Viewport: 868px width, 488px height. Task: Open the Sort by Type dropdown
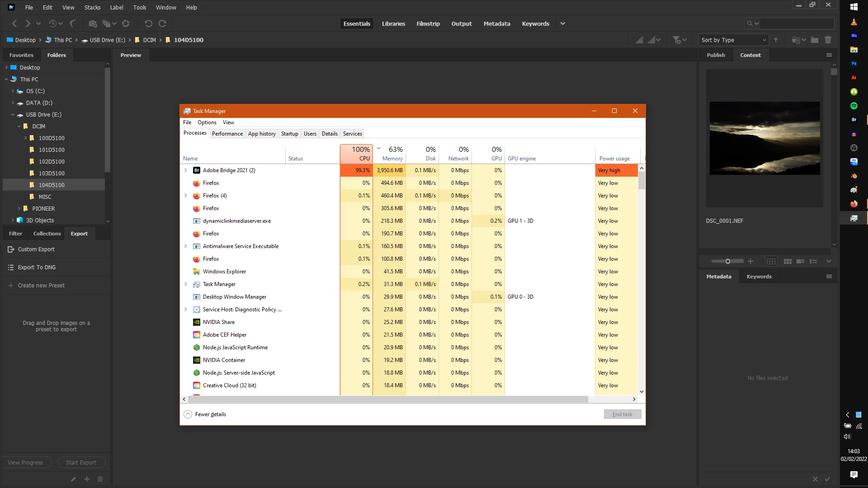[x=733, y=40]
